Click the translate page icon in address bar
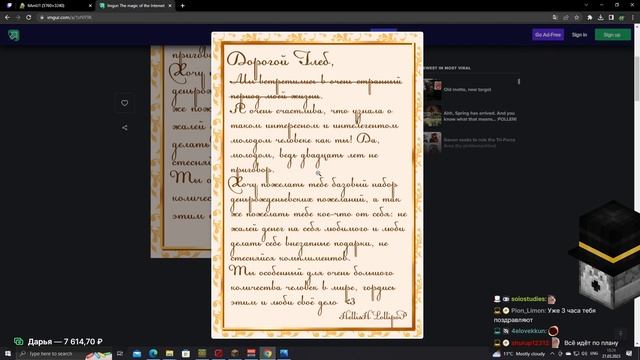This screenshot has height=360, width=640. [555, 18]
